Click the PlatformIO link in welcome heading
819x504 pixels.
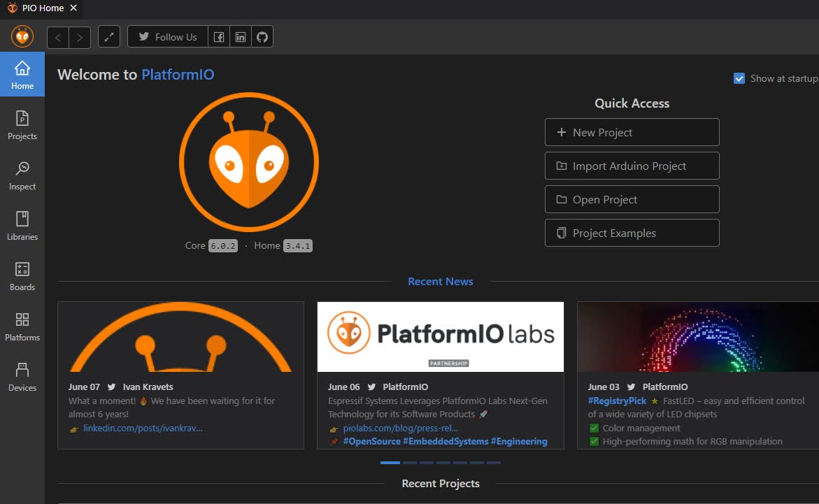click(x=178, y=74)
